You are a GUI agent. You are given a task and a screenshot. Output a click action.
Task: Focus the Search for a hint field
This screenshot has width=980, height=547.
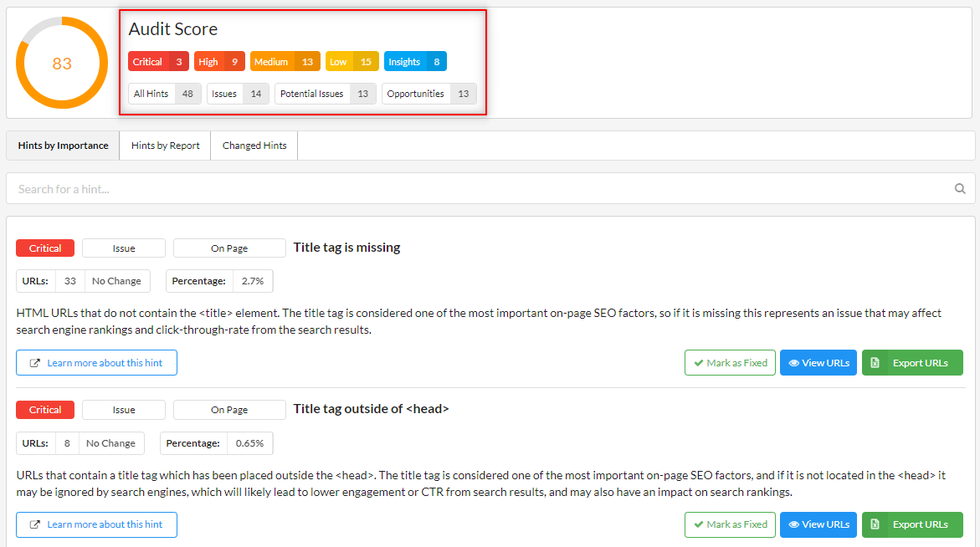[x=477, y=189]
